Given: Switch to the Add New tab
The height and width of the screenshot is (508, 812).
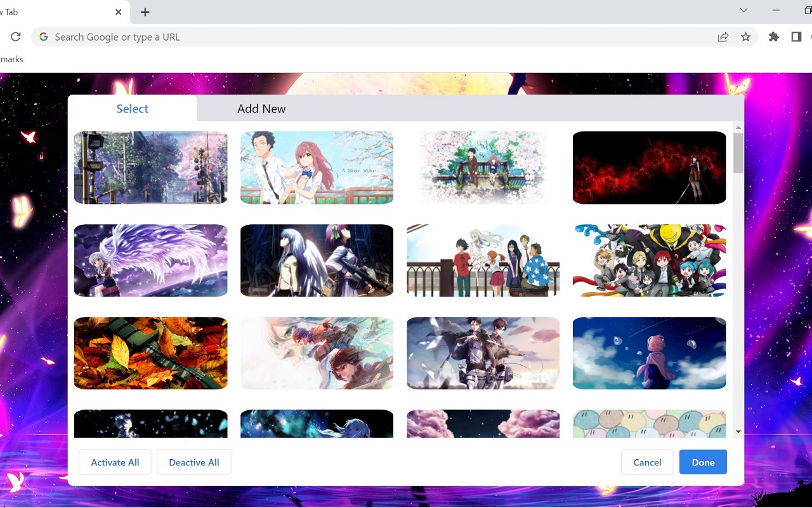Looking at the screenshot, I should coord(261,109).
